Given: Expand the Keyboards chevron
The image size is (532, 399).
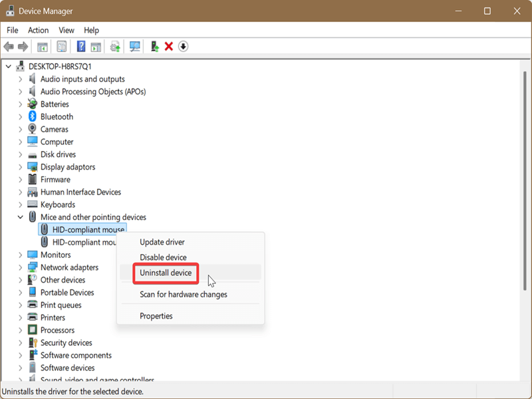Looking at the screenshot, I should 21,205.
